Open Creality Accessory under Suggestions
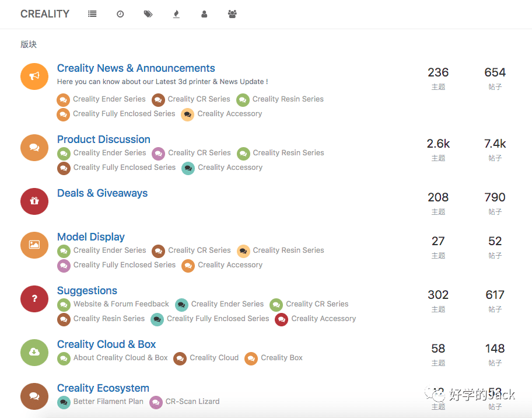This screenshot has height=418, width=532. tap(323, 319)
